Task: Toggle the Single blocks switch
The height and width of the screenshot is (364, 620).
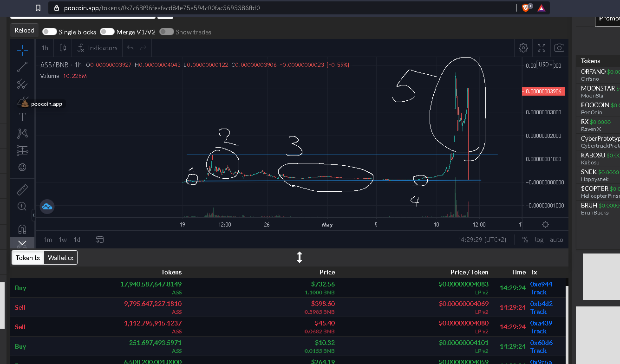Action: (50, 32)
